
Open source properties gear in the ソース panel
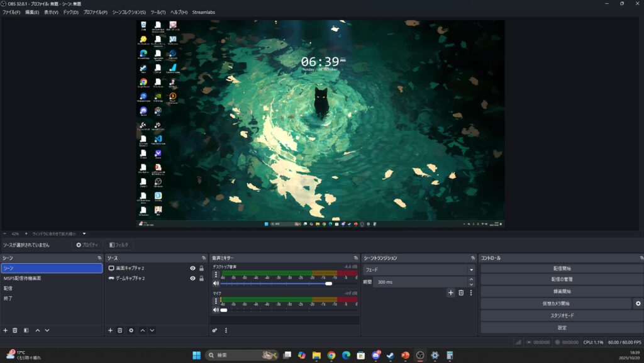pyautogui.click(x=131, y=330)
